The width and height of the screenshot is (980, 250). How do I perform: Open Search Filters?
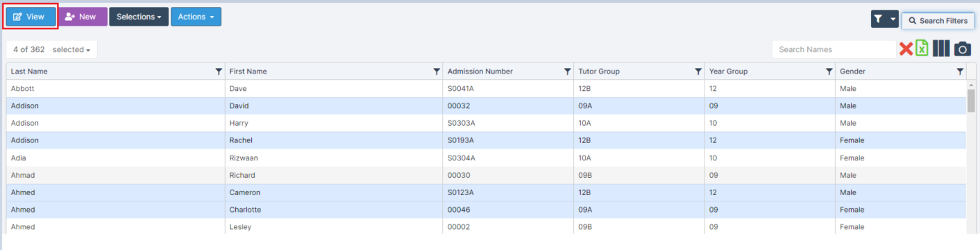[x=938, y=21]
